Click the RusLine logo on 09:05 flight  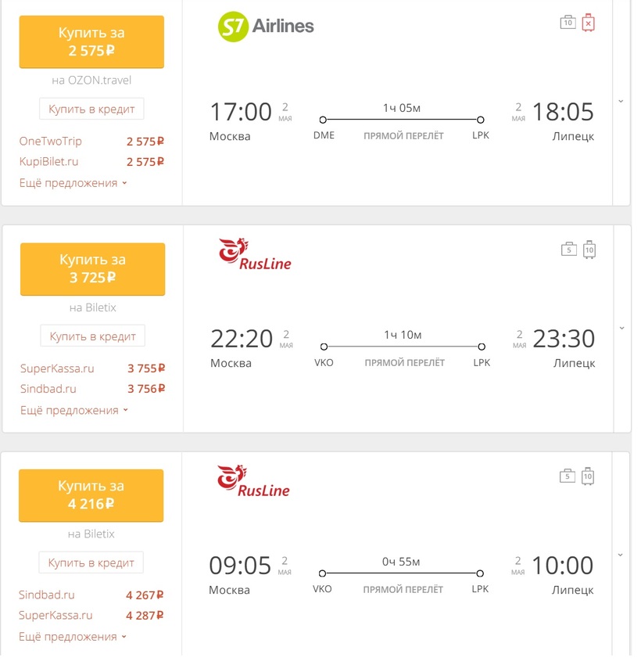click(x=253, y=481)
